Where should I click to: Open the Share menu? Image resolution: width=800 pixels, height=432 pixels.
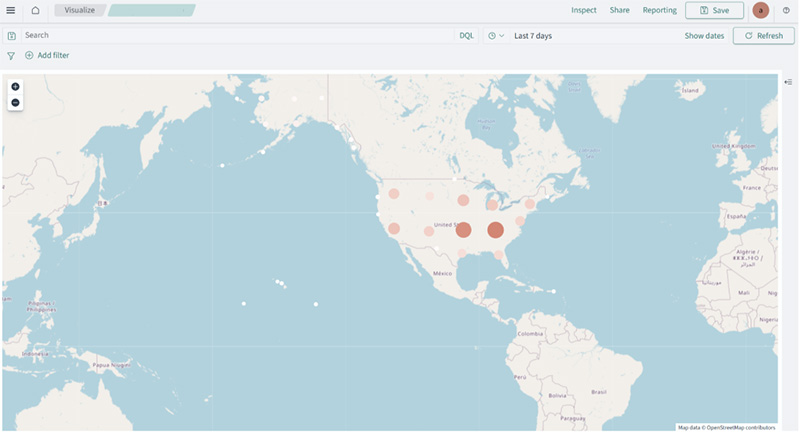click(619, 10)
